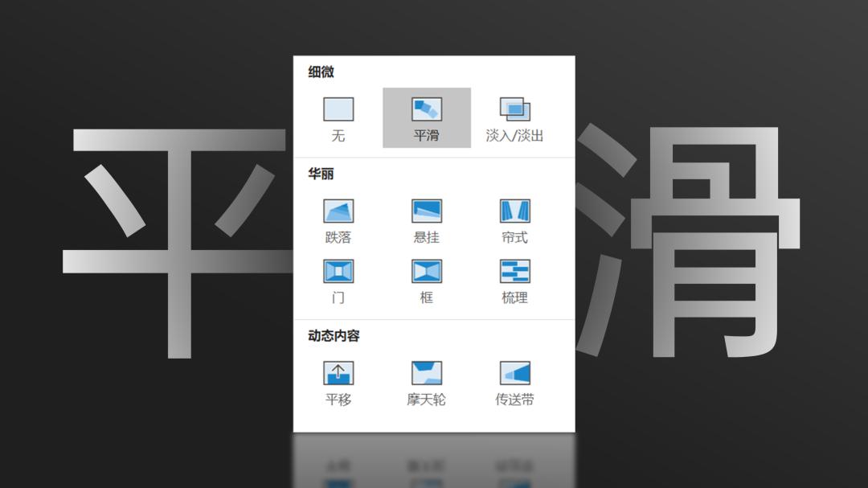Click the 淡入/淡出 label text
The image size is (868, 488).
coord(514,136)
